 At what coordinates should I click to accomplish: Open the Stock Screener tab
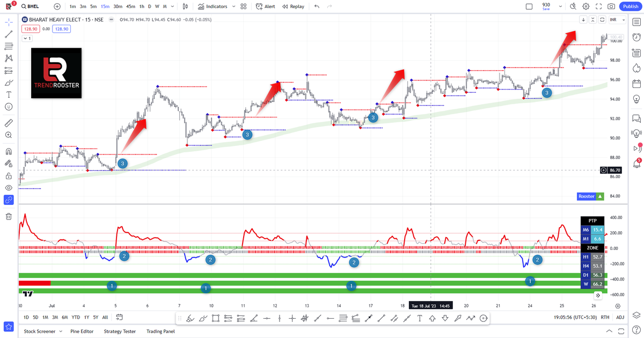[x=39, y=332]
